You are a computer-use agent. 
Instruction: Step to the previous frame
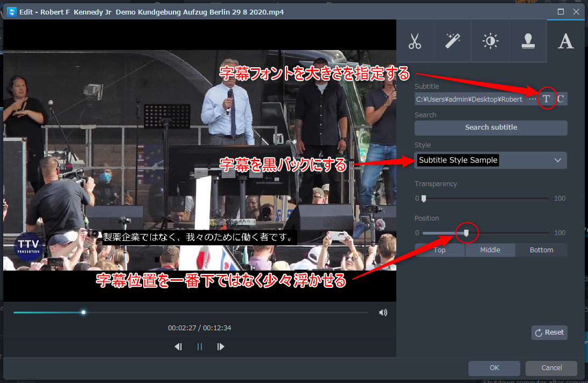178,347
